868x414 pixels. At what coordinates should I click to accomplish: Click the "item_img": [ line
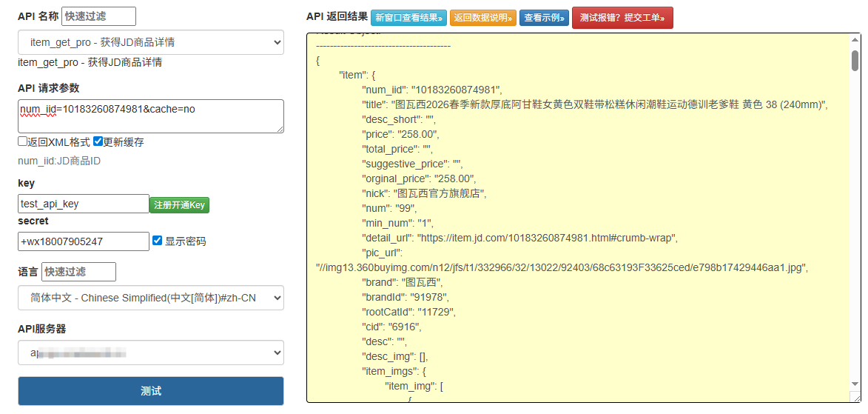pos(414,386)
